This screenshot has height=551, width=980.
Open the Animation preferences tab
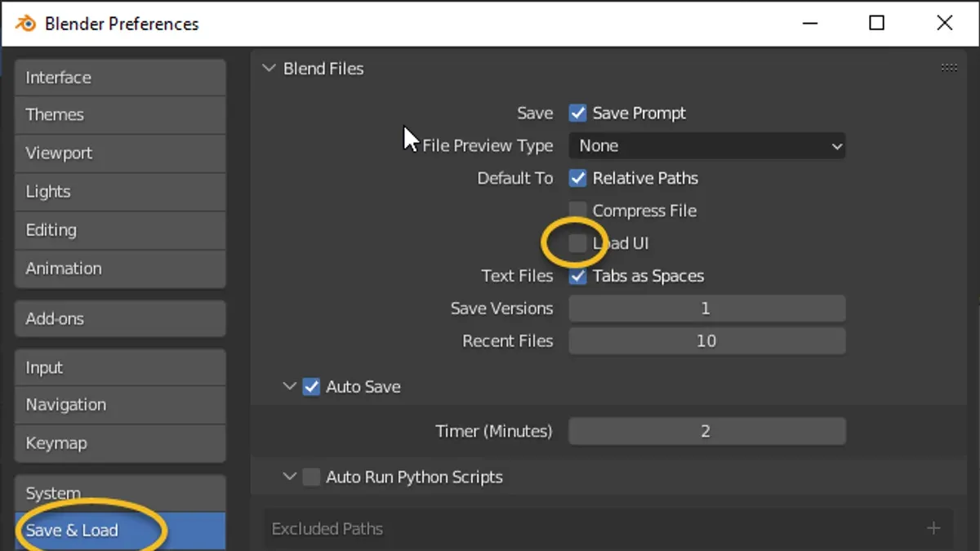pyautogui.click(x=120, y=269)
